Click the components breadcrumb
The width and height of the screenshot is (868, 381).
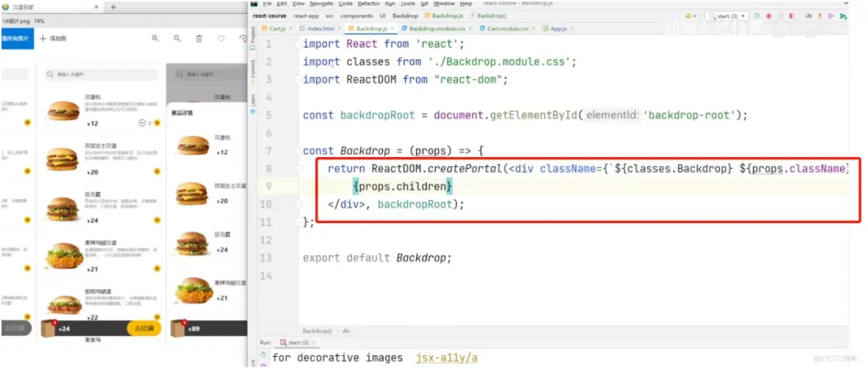pyautogui.click(x=356, y=16)
